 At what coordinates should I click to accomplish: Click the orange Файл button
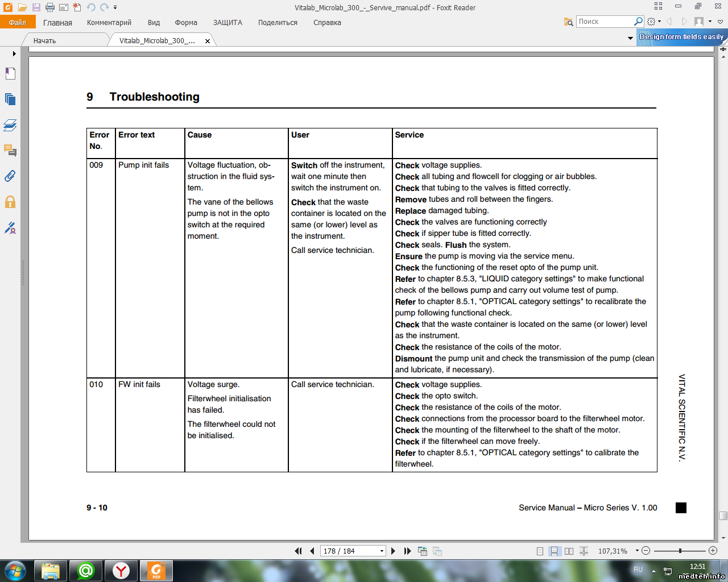pos(18,23)
